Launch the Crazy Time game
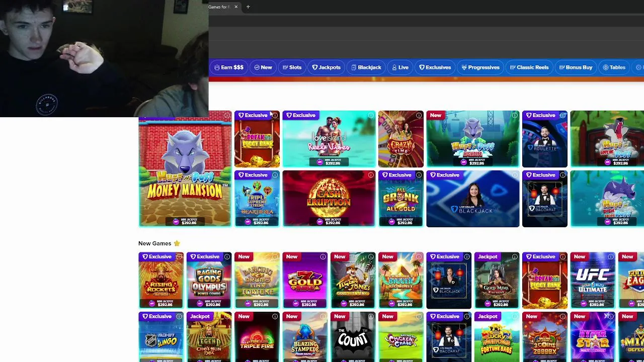644x362 pixels. (401, 139)
